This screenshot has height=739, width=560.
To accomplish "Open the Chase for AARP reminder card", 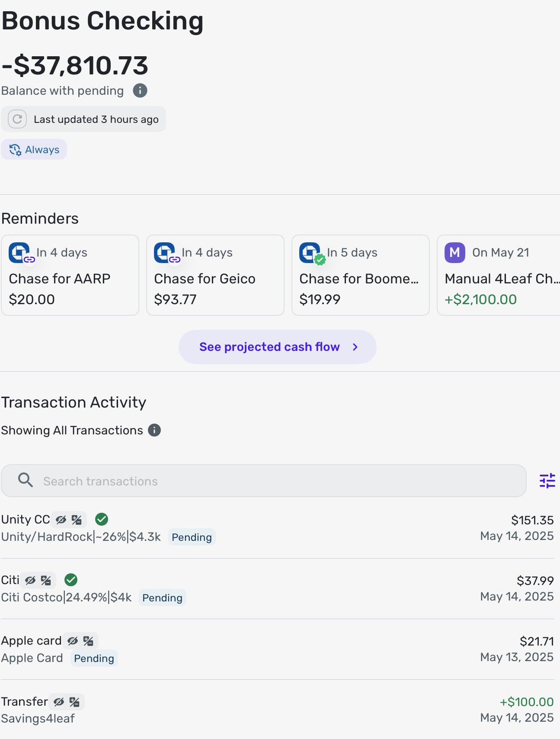I will tap(70, 275).
